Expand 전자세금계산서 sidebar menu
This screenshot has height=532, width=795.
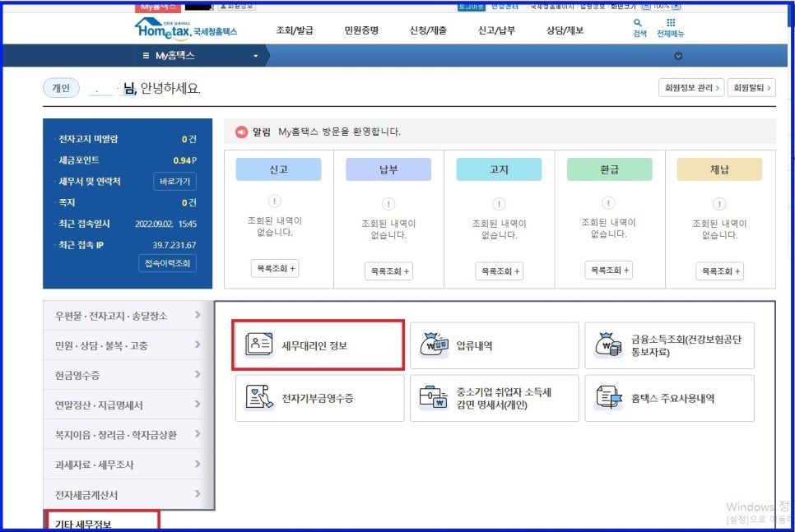[x=125, y=494]
